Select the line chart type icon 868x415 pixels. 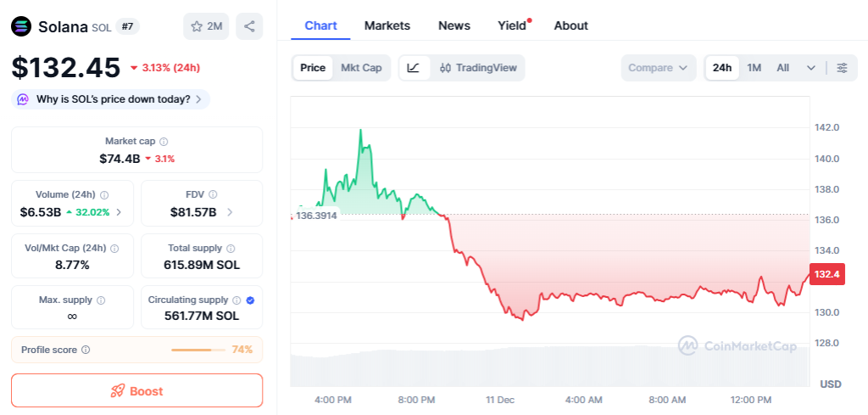(x=413, y=68)
